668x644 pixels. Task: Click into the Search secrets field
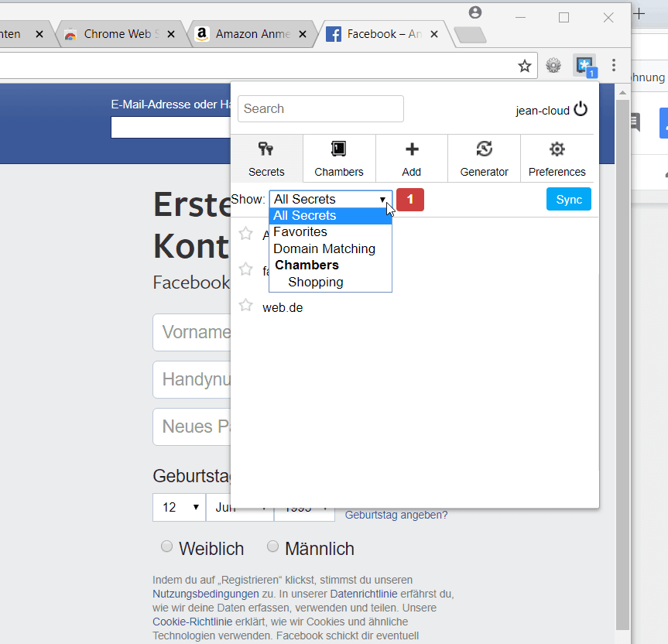tap(320, 108)
